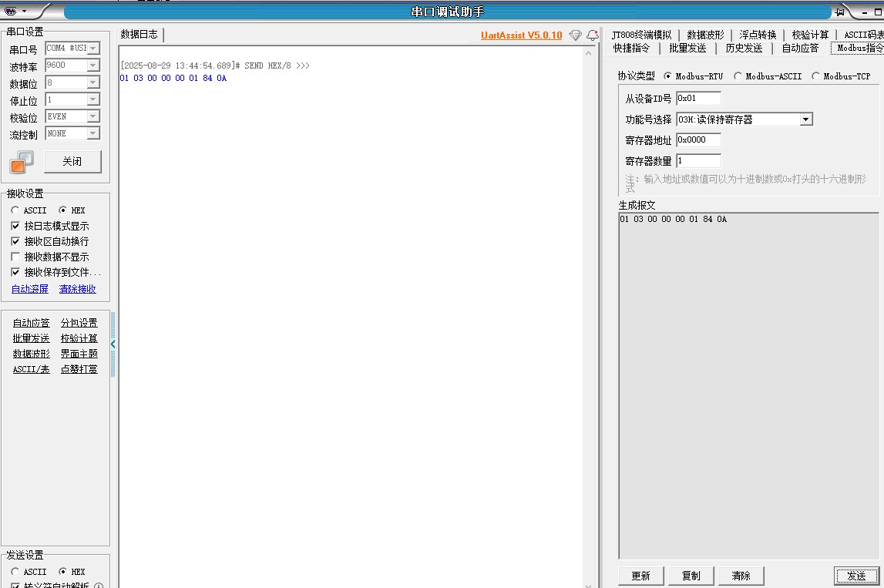
Task: Click the pin window icon in title bar
Action: [x=840, y=12]
